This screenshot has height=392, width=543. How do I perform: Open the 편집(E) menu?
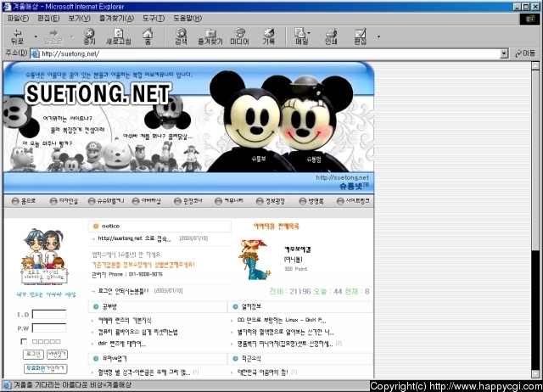pyautogui.click(x=48, y=19)
